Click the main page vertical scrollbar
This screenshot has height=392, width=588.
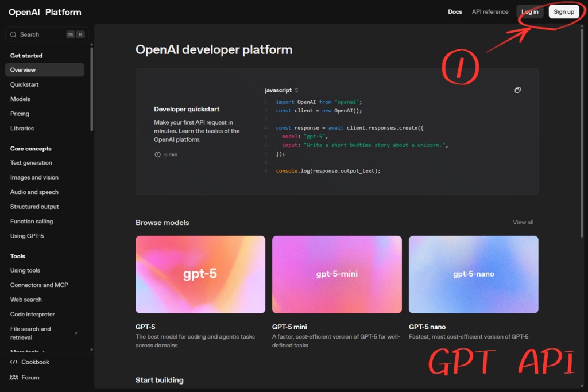tap(582, 133)
